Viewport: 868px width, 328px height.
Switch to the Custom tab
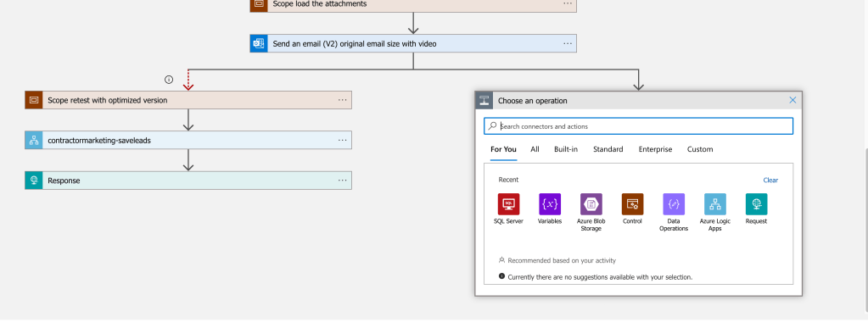coord(700,149)
